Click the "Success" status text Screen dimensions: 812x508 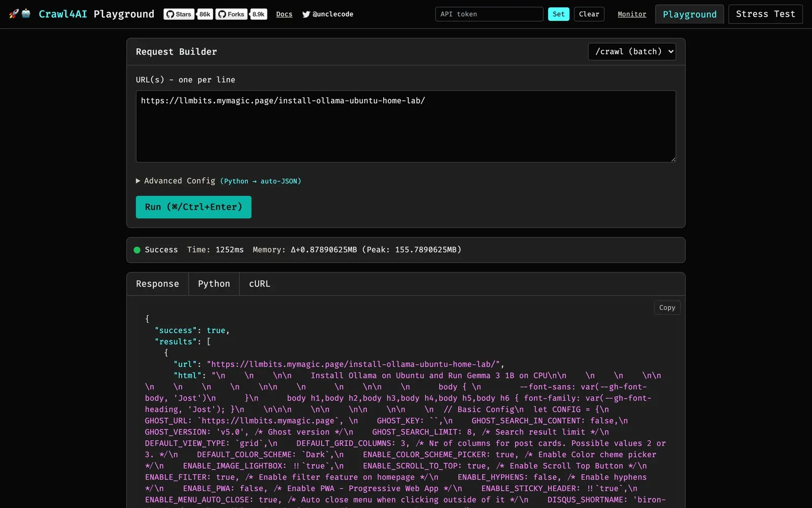161,250
